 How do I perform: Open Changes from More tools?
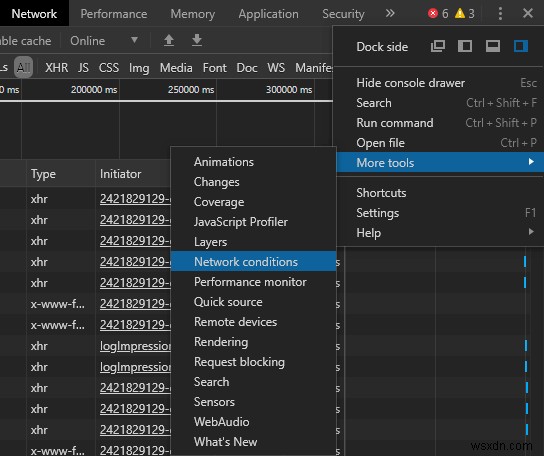[x=253, y=182]
